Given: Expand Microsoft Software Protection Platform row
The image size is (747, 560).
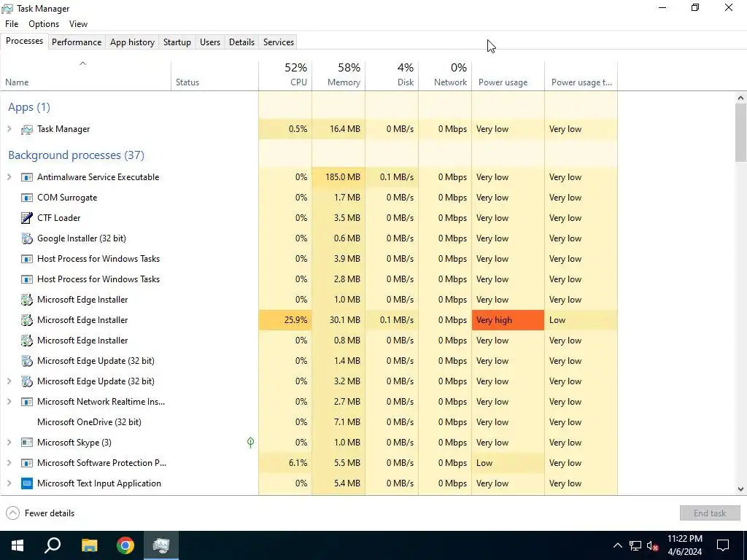Looking at the screenshot, I should [9, 463].
